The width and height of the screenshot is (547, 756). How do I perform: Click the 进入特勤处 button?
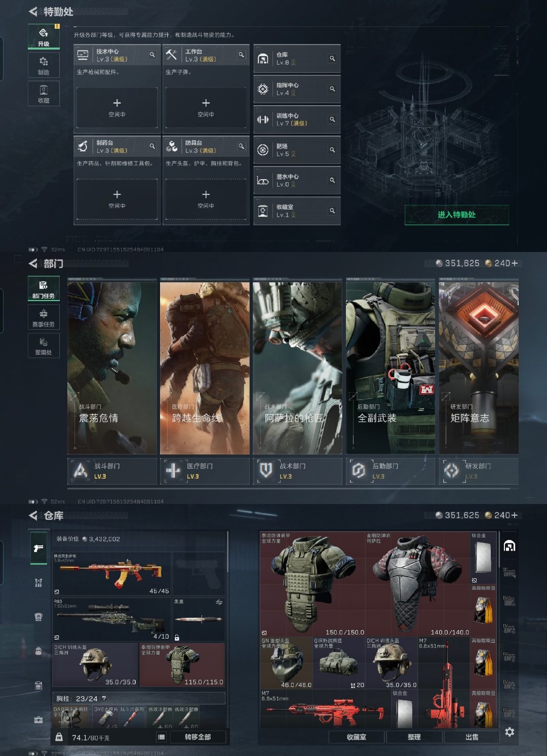coord(456,215)
